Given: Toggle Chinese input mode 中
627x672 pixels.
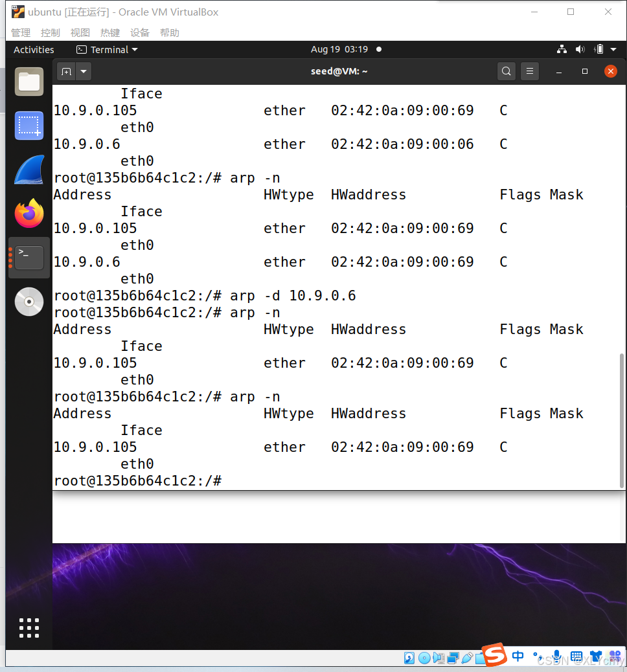Looking at the screenshot, I should [518, 656].
